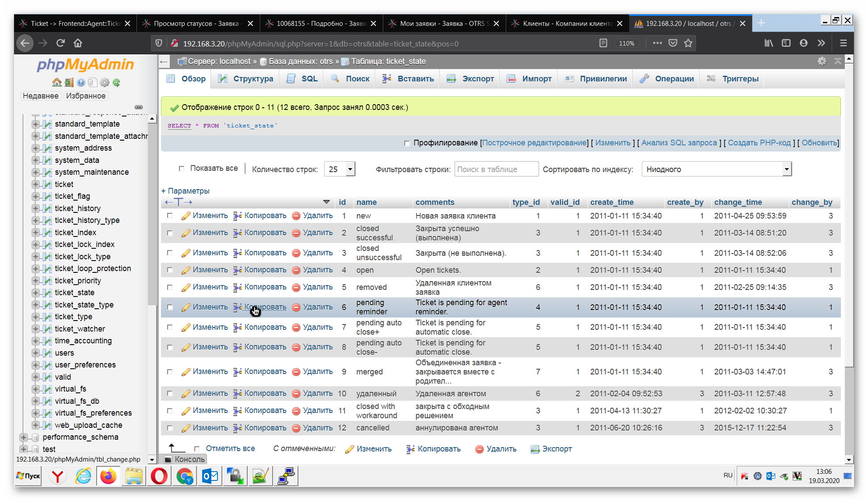Switch to the Структура tab

[246, 79]
